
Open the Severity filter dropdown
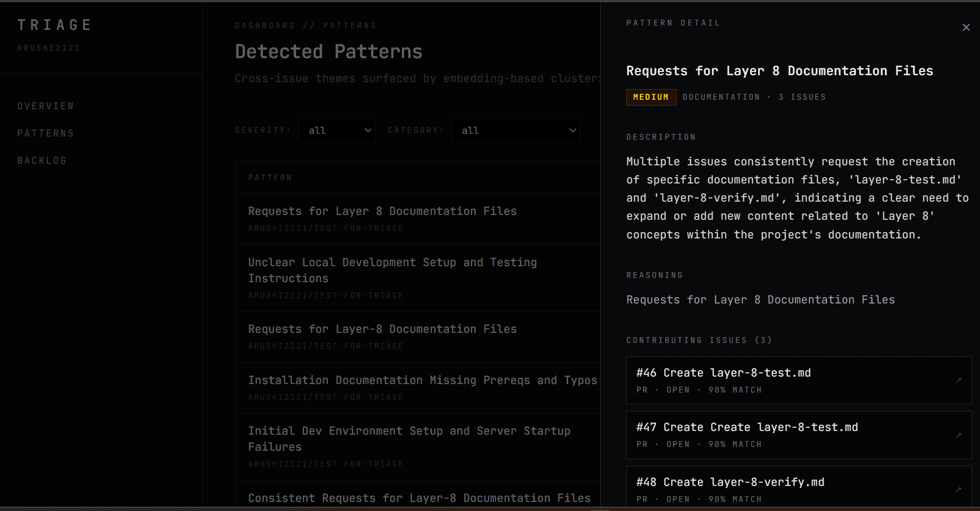(337, 131)
